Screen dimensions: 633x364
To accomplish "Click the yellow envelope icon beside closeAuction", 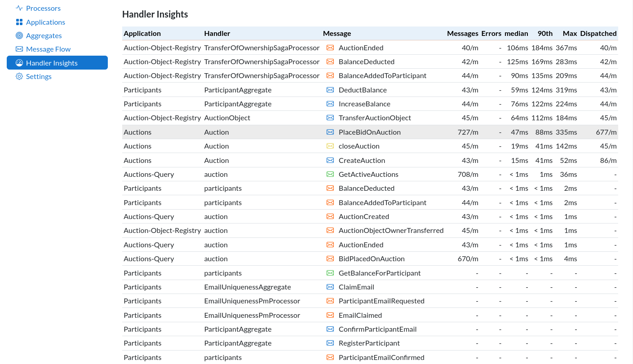I will [x=330, y=146].
